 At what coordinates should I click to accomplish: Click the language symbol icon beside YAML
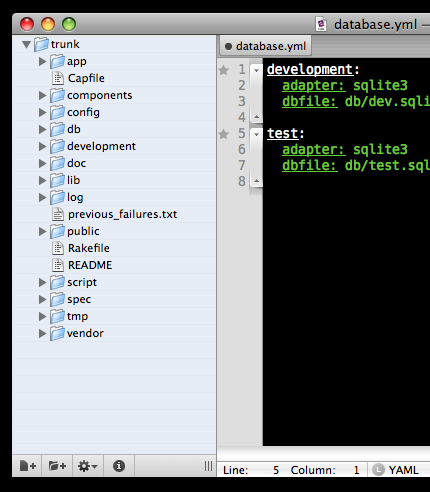click(x=378, y=470)
